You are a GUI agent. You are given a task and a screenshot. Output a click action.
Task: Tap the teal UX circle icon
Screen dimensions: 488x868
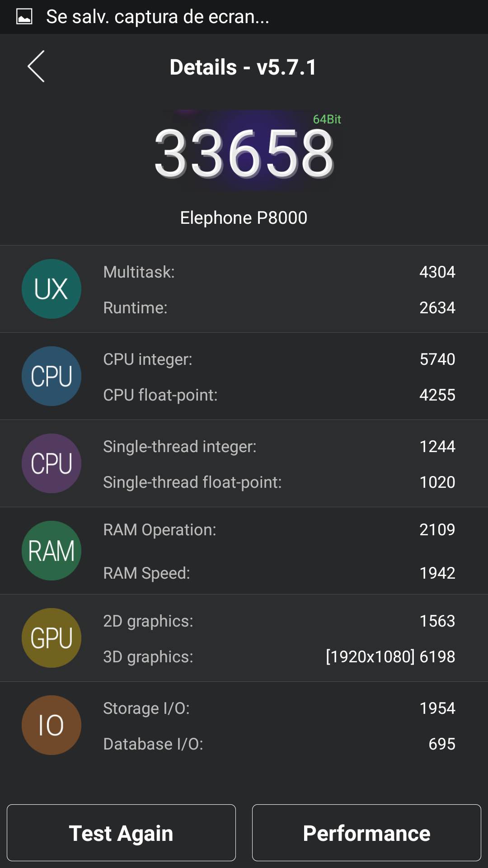[x=52, y=289]
